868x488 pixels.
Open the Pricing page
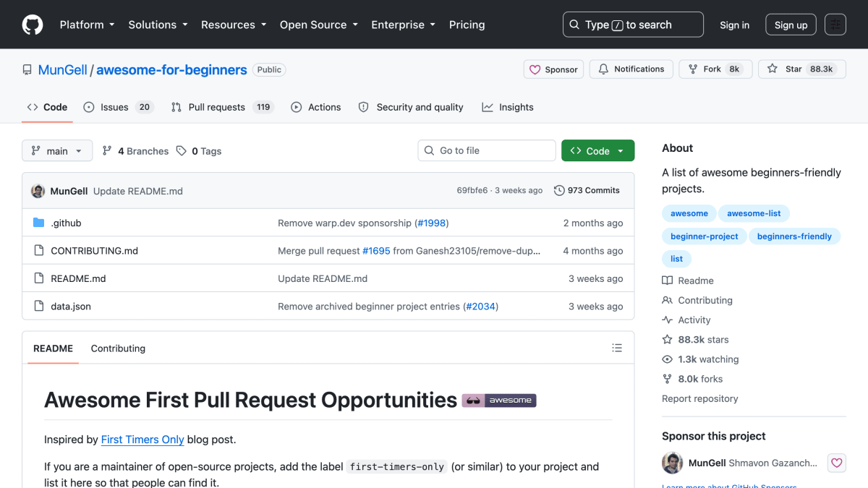click(467, 25)
